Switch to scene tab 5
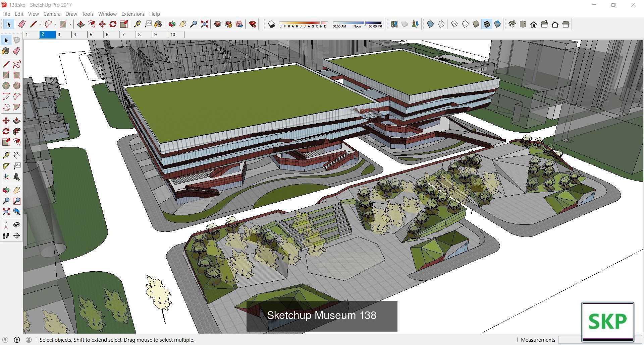Image resolution: width=644 pixels, height=345 pixels. click(96, 34)
